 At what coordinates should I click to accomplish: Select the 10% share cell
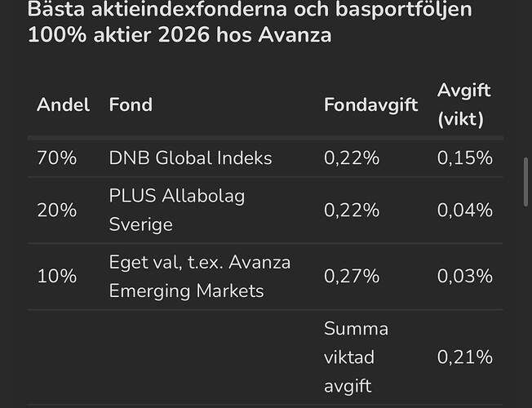click(x=56, y=276)
